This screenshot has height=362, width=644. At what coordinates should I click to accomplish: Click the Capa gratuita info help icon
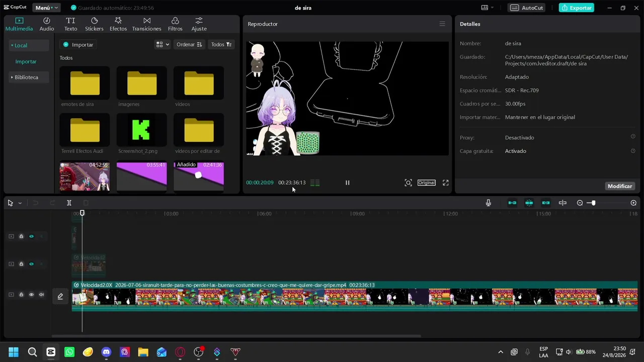633,150
